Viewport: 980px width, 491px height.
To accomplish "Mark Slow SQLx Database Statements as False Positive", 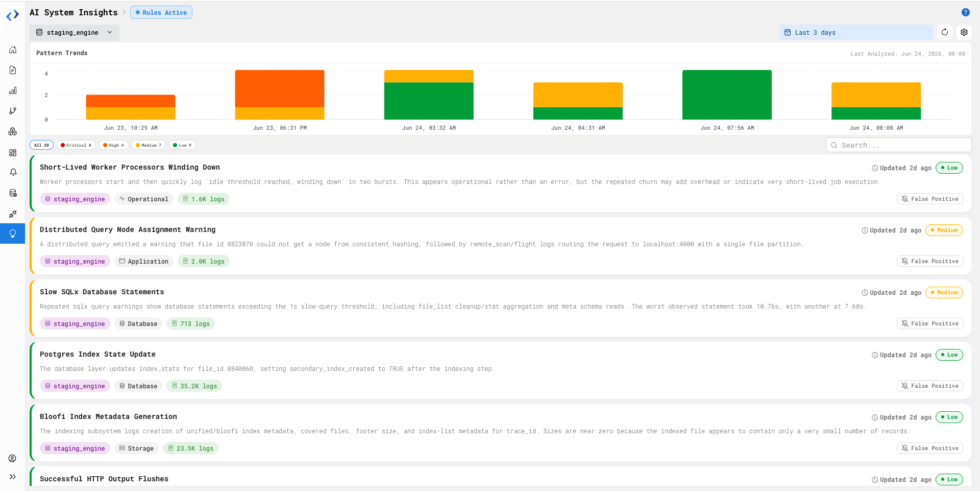I will pos(929,323).
